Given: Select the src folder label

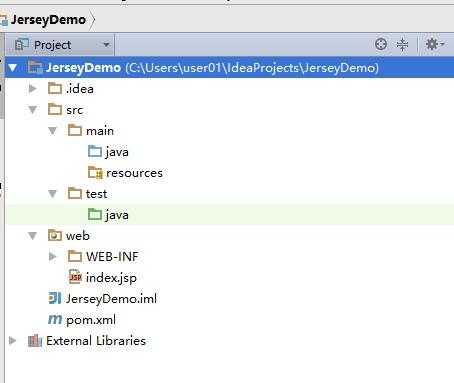Looking at the screenshot, I should coord(74,110).
